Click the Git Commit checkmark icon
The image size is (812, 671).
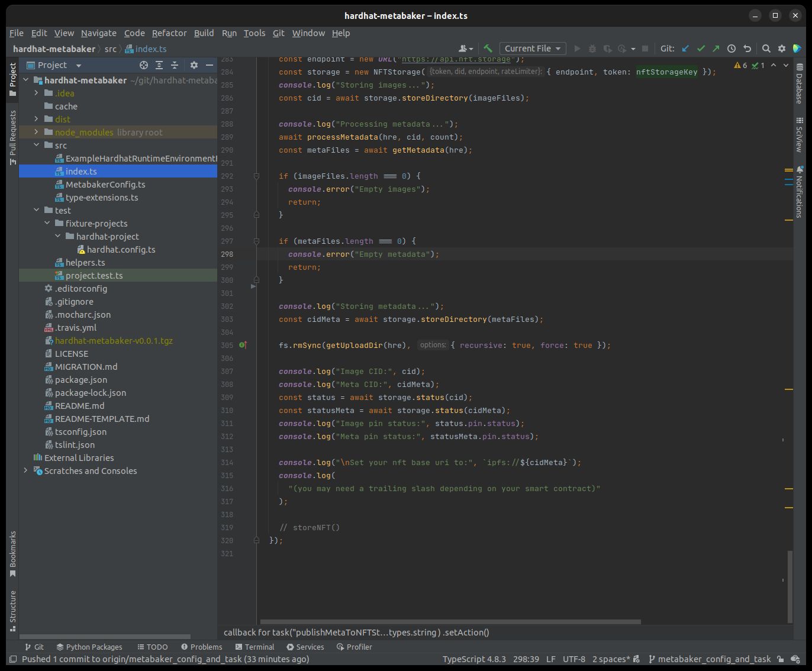701,49
